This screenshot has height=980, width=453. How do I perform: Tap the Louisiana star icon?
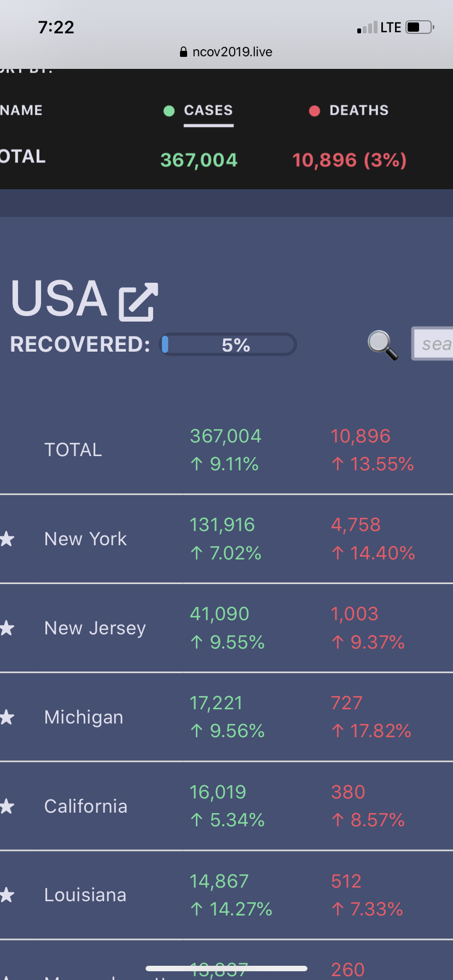(7, 895)
